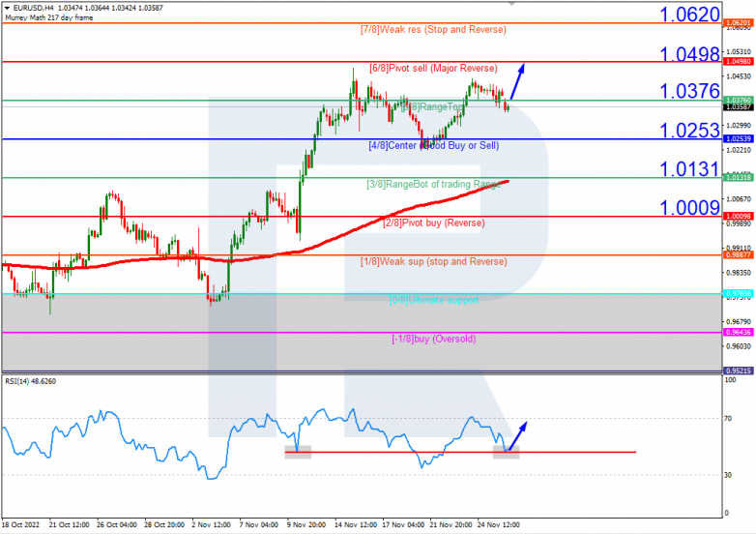Screen dimensions: 756x534
Task: Click the 2 Nov 12:00 time label
Action: [x=211, y=525]
